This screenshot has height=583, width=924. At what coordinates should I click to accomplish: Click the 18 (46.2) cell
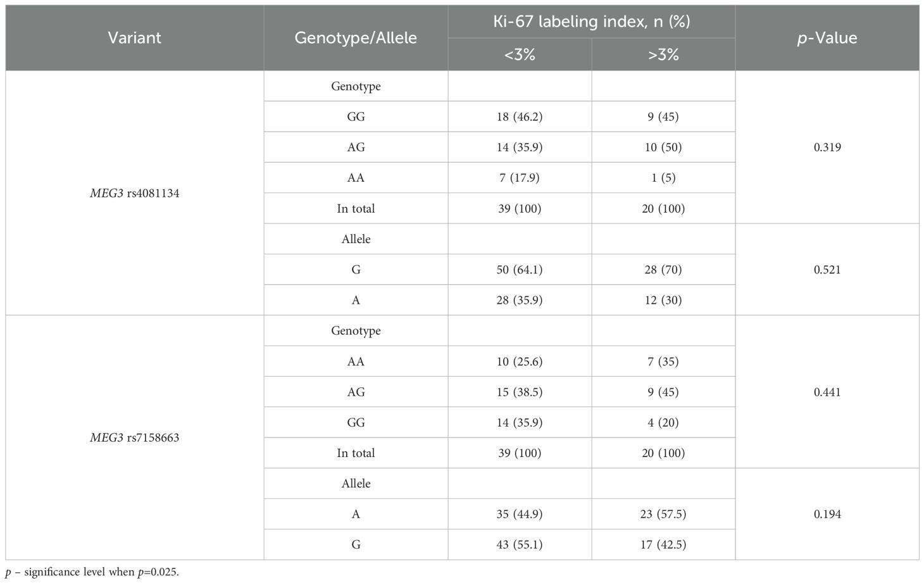click(520, 116)
